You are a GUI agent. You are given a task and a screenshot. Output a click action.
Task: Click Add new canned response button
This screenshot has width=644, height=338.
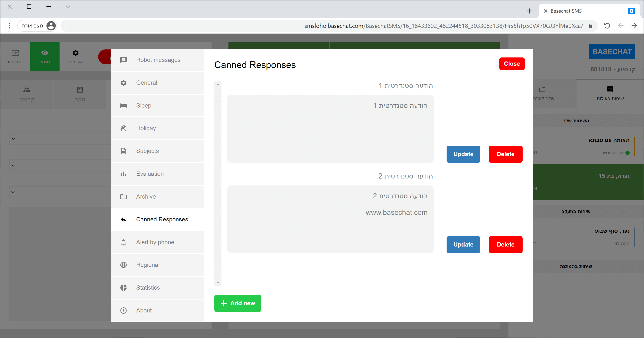tap(238, 303)
